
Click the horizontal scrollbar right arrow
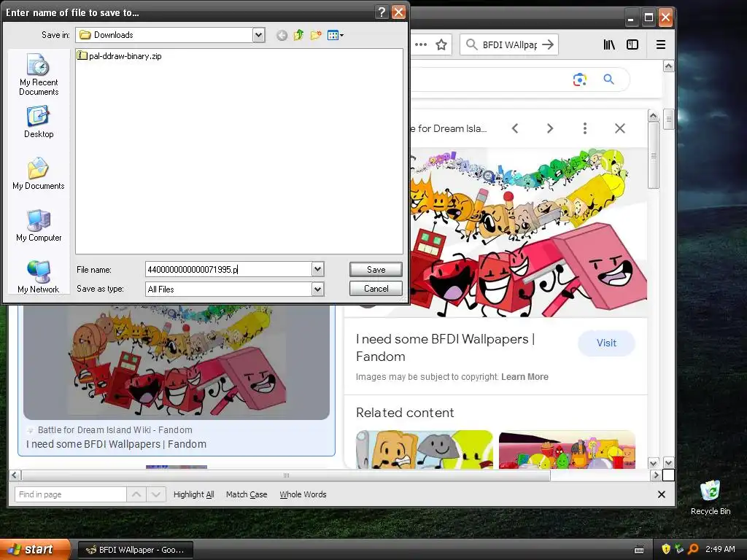(x=656, y=475)
